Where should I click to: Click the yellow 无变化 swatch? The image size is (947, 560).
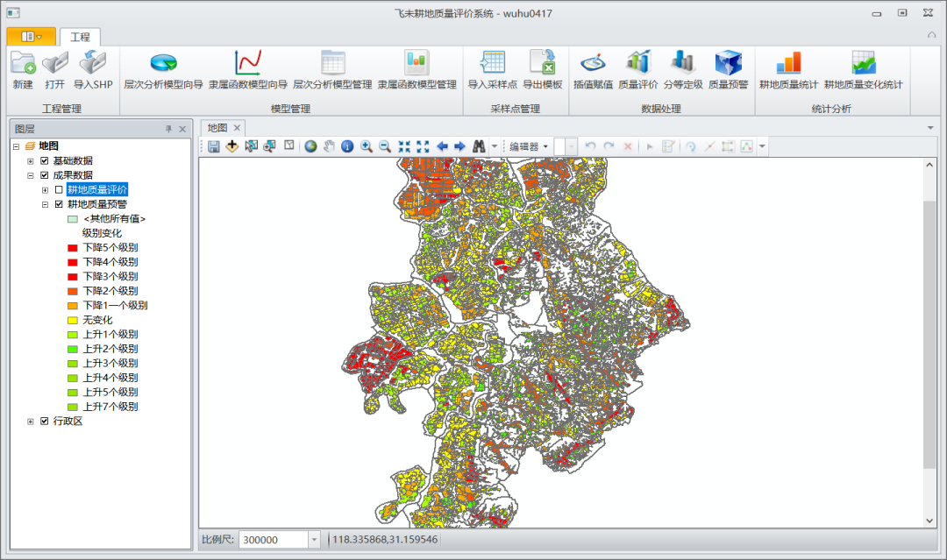73,320
